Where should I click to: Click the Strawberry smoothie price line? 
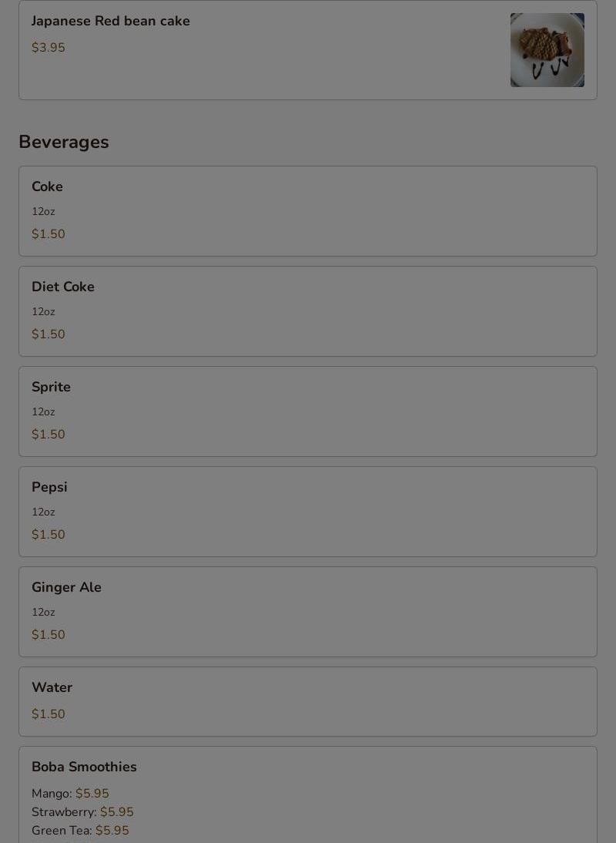pos(82,812)
